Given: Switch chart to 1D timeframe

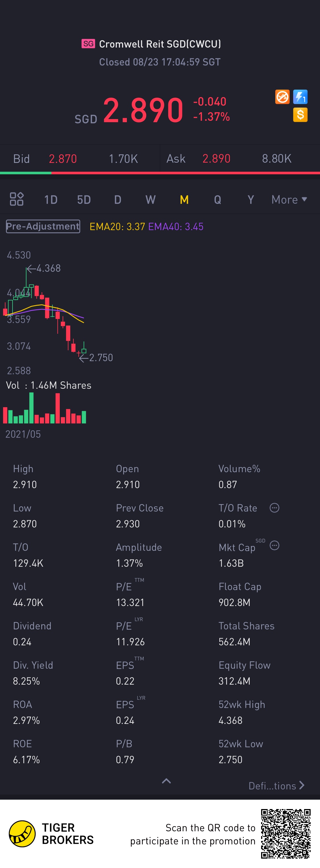Looking at the screenshot, I should [51, 200].
